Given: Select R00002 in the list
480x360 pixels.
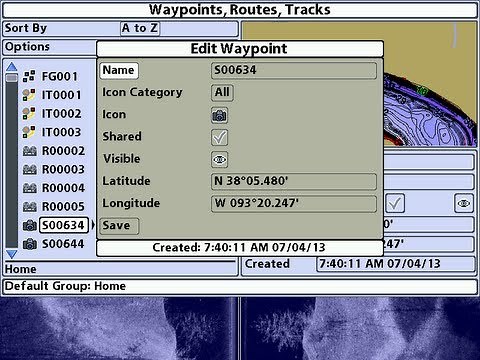Looking at the screenshot, I should pos(63,151).
